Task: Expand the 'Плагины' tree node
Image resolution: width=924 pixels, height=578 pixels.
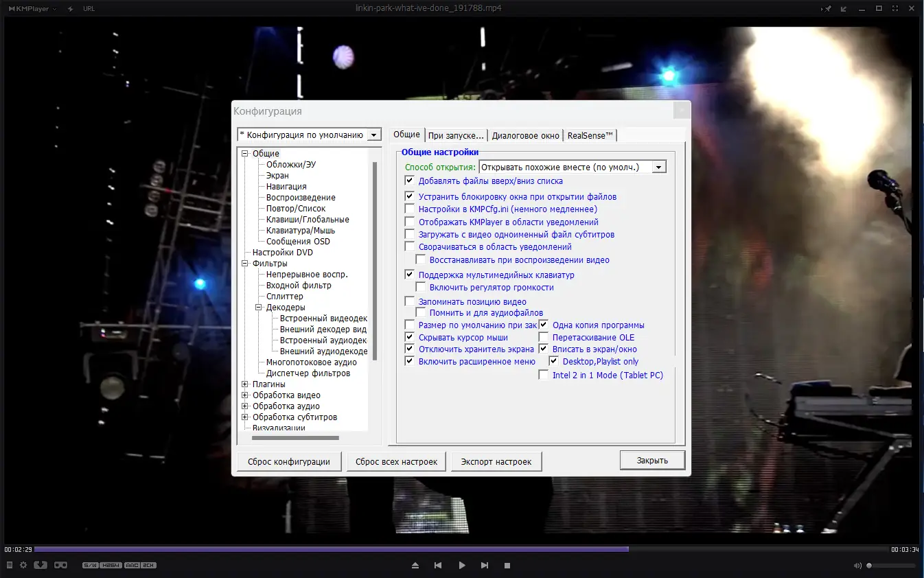Action: tap(244, 384)
